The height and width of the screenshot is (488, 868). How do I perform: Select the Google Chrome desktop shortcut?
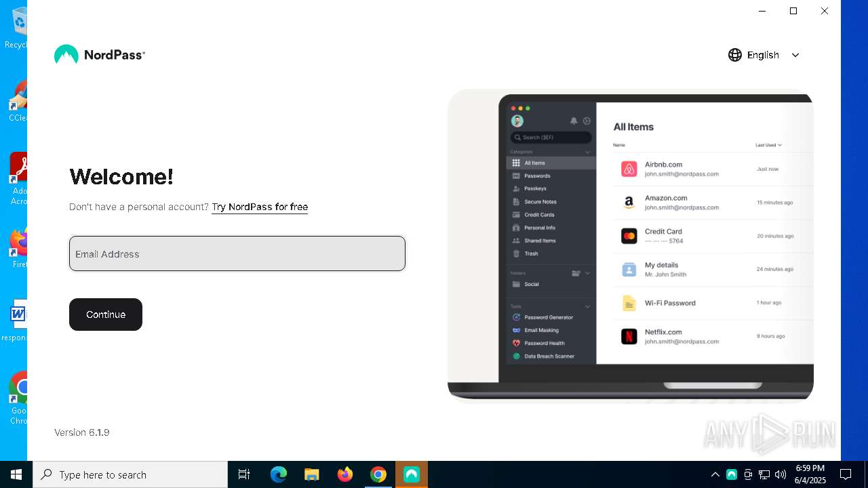click(18, 399)
